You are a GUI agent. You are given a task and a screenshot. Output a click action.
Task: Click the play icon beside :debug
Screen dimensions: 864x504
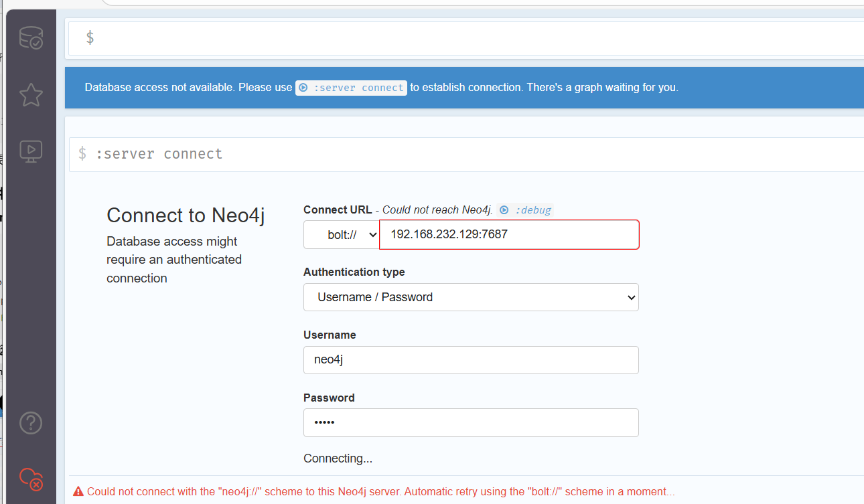pyautogui.click(x=504, y=210)
